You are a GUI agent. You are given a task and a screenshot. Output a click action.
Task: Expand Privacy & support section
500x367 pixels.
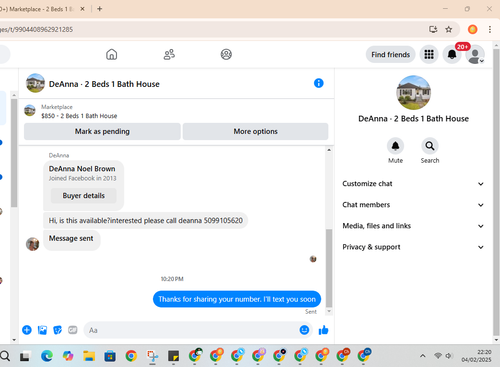[x=413, y=247]
